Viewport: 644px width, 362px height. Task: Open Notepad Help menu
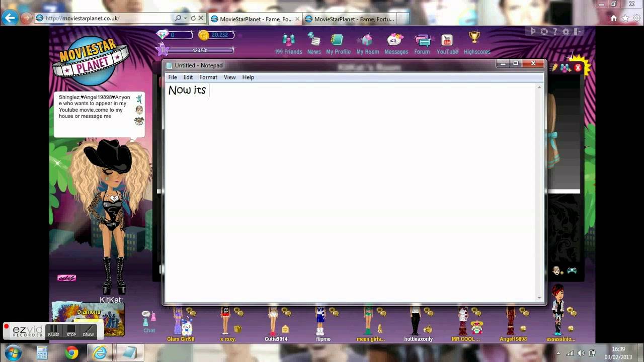pyautogui.click(x=248, y=77)
